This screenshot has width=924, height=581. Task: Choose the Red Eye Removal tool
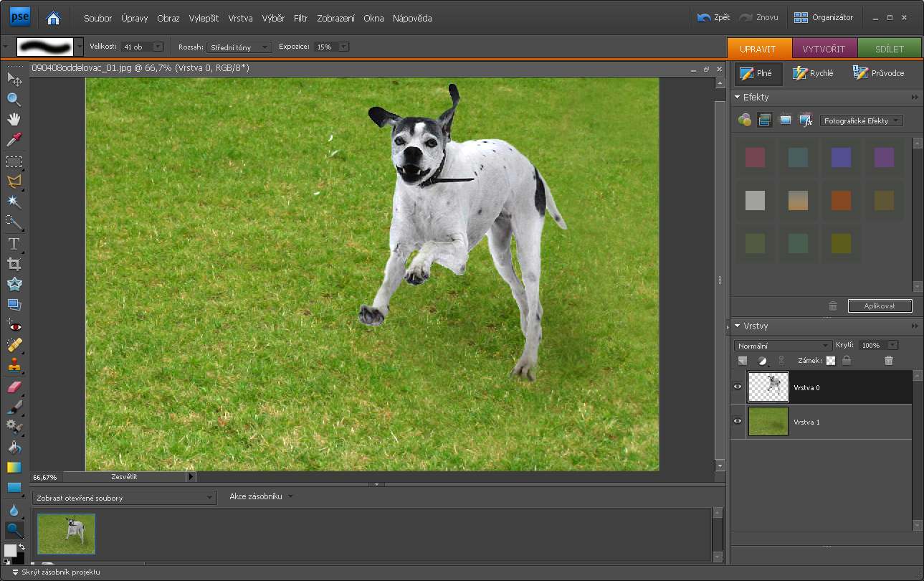(x=14, y=326)
